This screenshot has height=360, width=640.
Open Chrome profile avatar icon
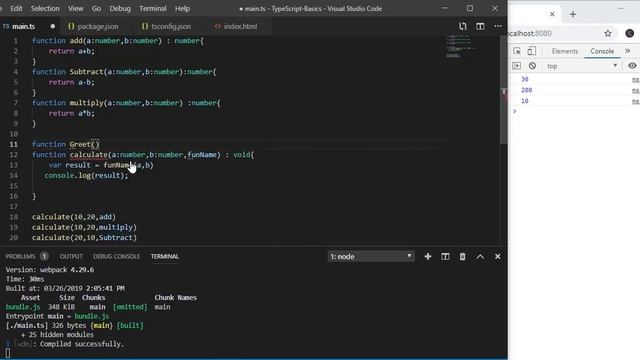[630, 33]
